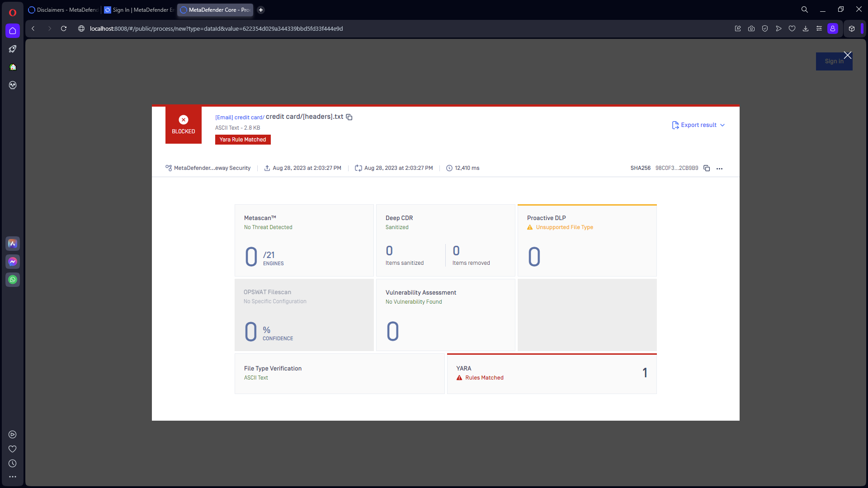Viewport: 868px width, 488px height.
Task: Click the MetaDefender...eway Security workflow label
Action: coord(212,168)
